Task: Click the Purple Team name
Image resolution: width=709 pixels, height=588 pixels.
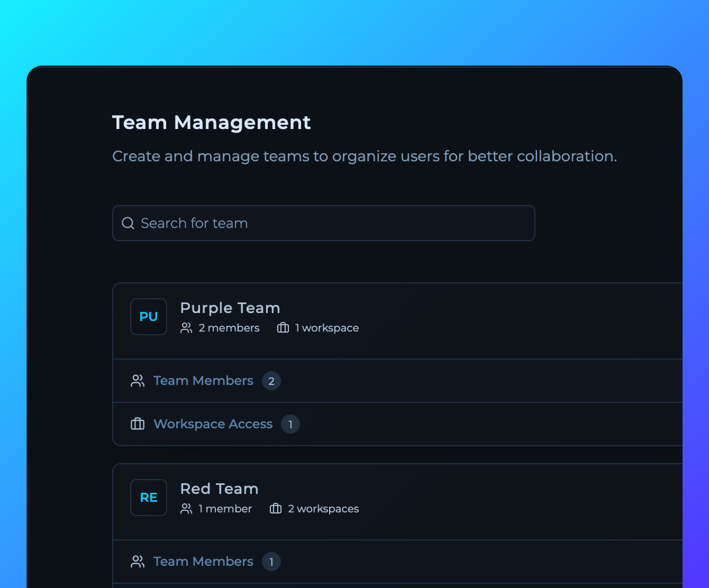Action: [x=230, y=308]
